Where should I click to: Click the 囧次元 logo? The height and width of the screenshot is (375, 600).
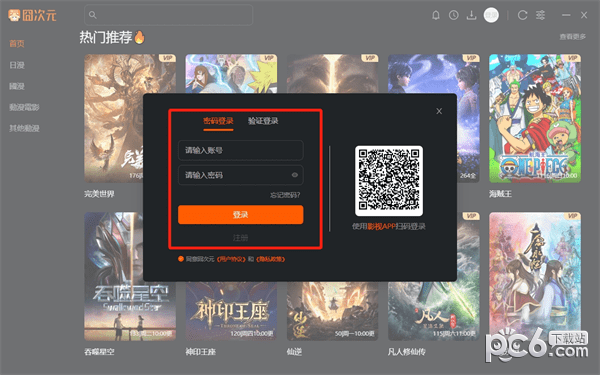coord(32,15)
